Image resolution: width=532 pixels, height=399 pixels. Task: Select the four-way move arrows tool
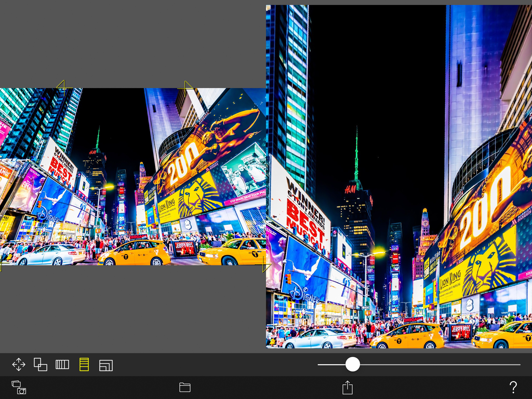coord(19,364)
